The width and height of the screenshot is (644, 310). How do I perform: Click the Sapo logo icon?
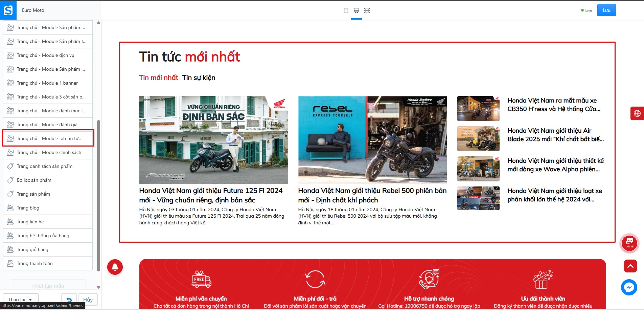point(8,10)
